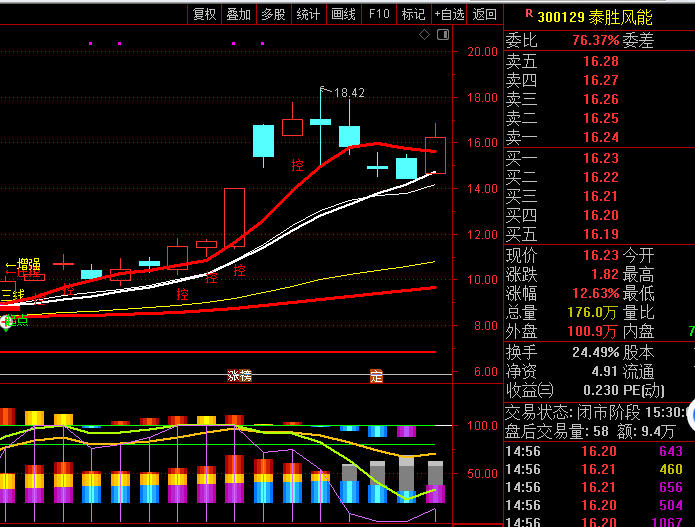Click the 增强 arrow label on the chart
Image resolution: width=695 pixels, height=527 pixels.
point(22,265)
